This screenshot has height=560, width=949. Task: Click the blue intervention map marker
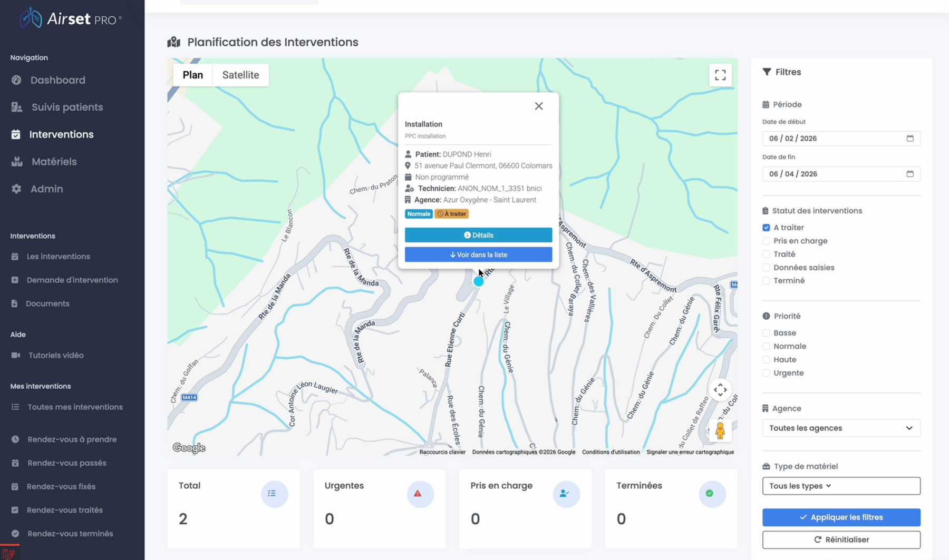[x=478, y=281]
